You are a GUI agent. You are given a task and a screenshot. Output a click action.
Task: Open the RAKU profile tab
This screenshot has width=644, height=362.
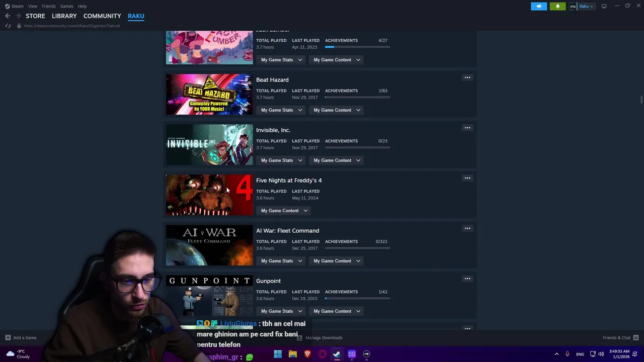coord(136,16)
